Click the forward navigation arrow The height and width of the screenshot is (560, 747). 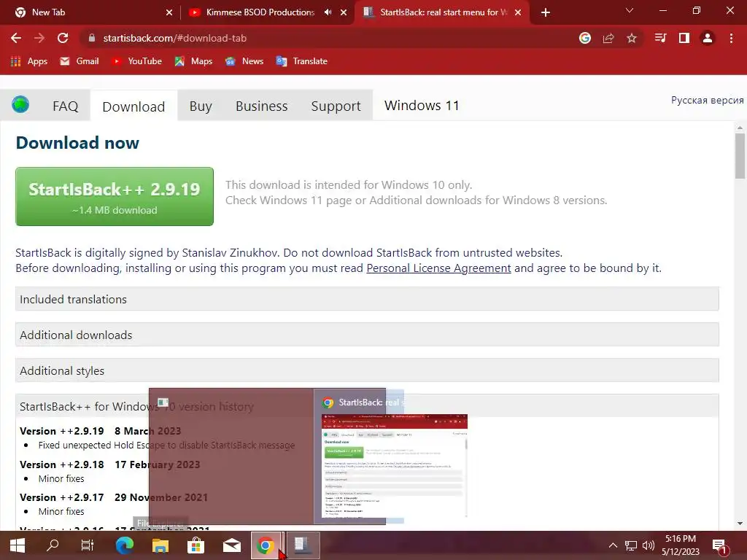[x=39, y=38]
